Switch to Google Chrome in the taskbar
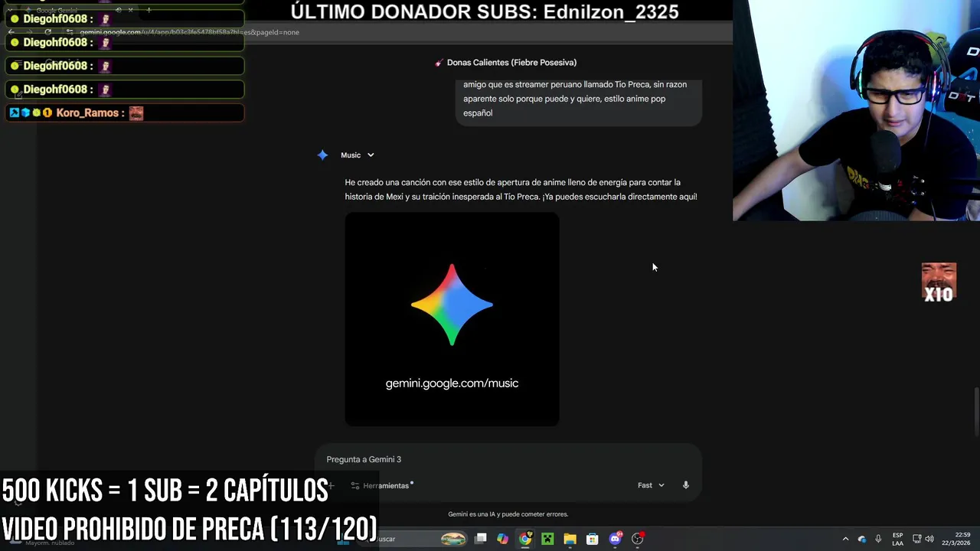The width and height of the screenshot is (980, 551). coord(525,539)
